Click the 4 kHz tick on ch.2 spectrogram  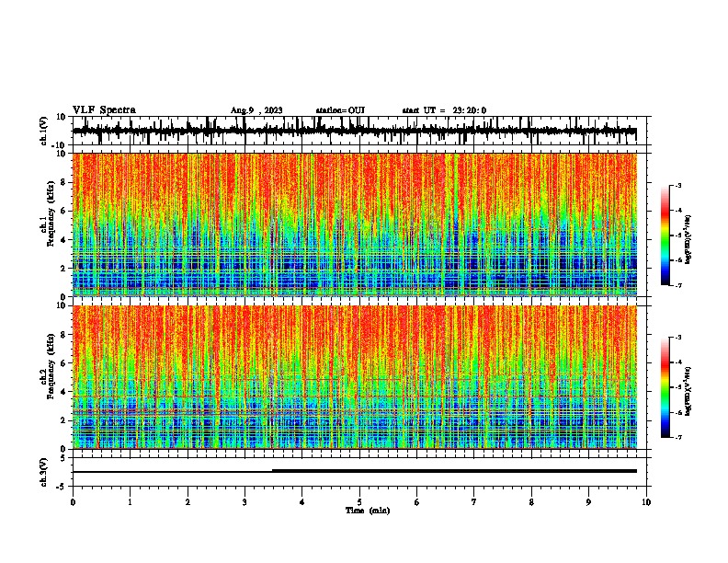pyautogui.click(x=63, y=392)
